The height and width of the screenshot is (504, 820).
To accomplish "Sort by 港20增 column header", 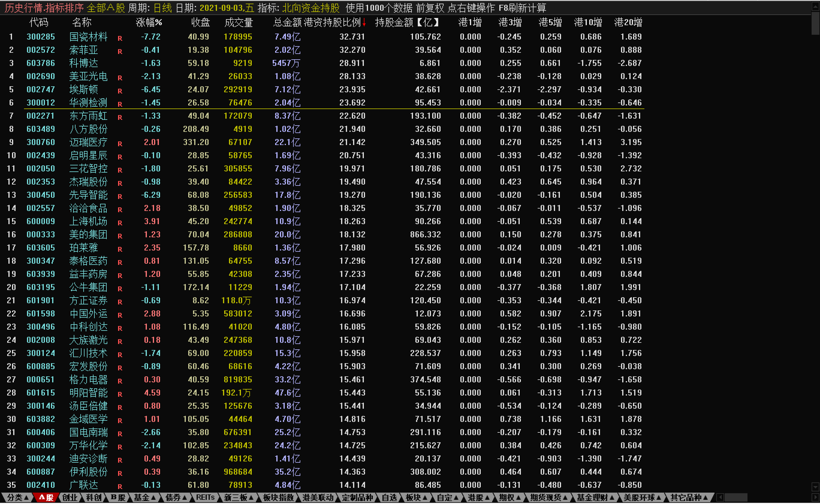I will coord(628,23).
